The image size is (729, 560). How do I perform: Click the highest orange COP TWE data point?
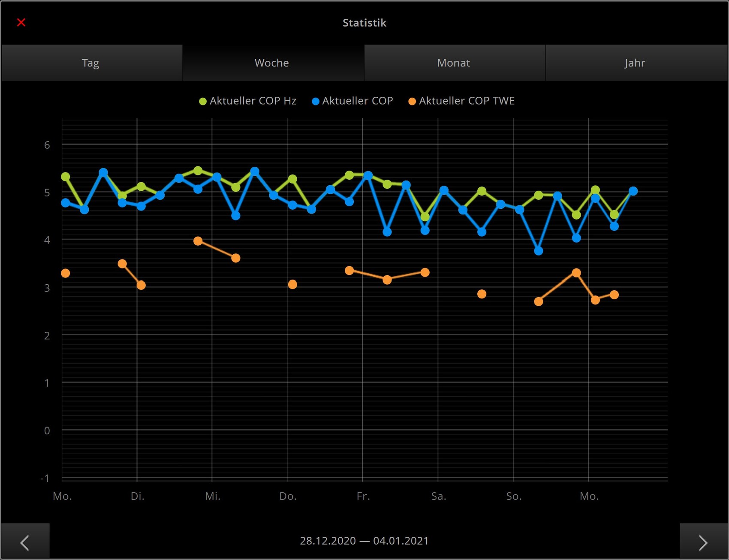[198, 241]
